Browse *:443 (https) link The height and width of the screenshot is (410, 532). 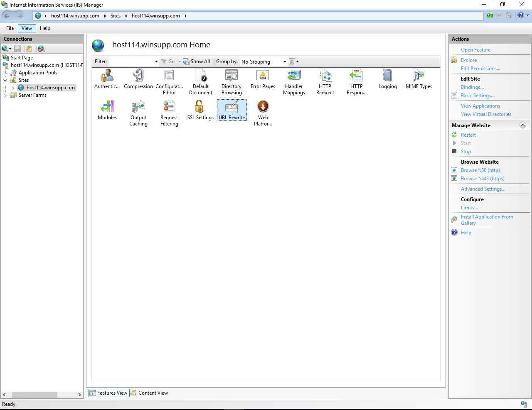[x=483, y=179]
